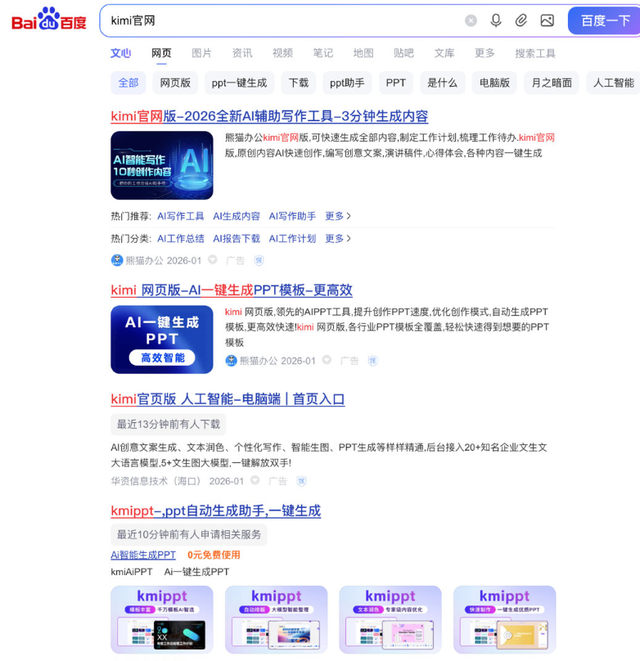
Task: Open the 地图 tab
Action: (x=363, y=53)
